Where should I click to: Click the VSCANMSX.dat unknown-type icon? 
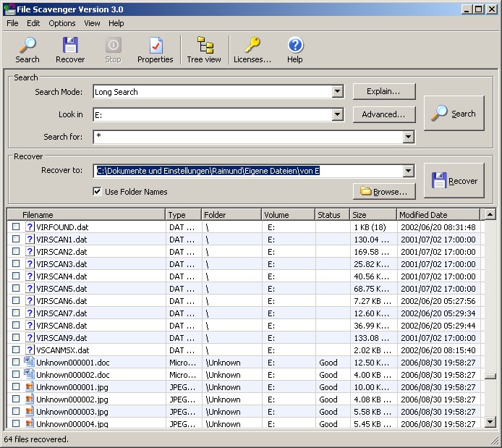click(30, 350)
